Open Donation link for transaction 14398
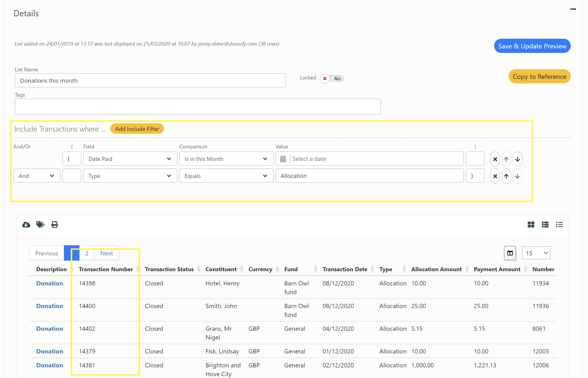This screenshot has height=378, width=588. [x=50, y=283]
